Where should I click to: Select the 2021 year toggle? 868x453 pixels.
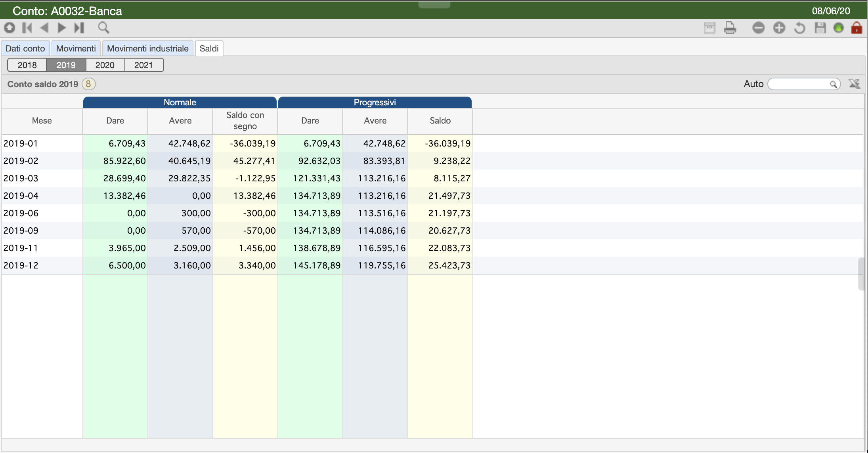[143, 65]
